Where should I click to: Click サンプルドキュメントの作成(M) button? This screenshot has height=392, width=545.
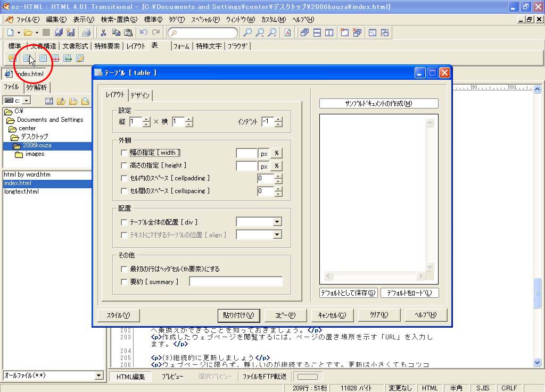pyautogui.click(x=378, y=104)
